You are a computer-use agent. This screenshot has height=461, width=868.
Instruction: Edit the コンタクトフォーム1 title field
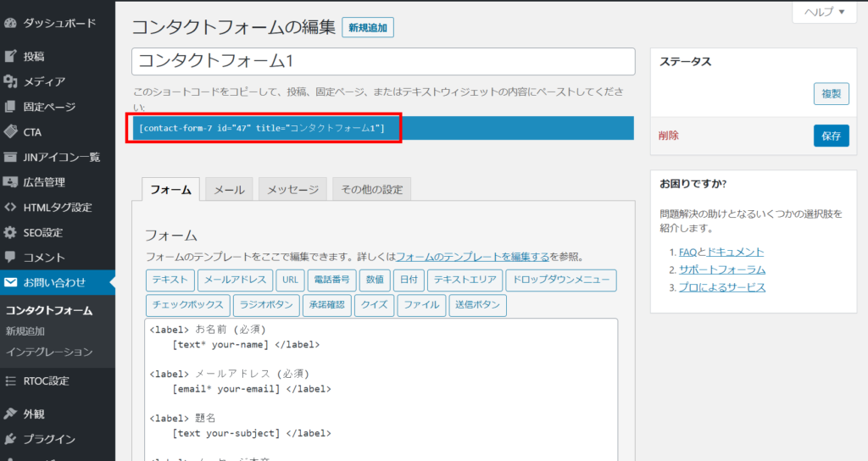click(383, 61)
